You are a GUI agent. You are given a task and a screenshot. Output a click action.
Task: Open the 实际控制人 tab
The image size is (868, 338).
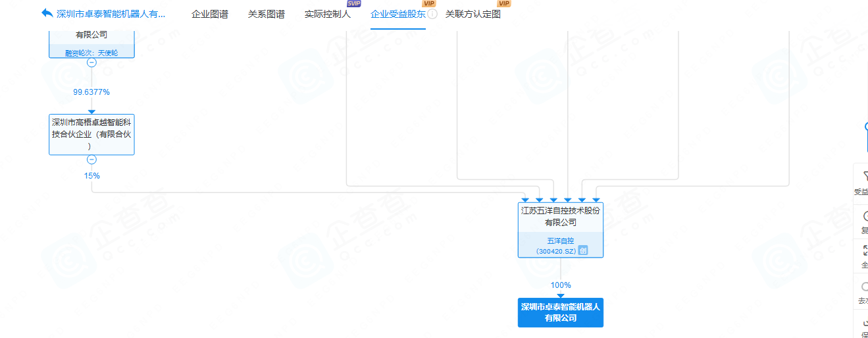(328, 14)
